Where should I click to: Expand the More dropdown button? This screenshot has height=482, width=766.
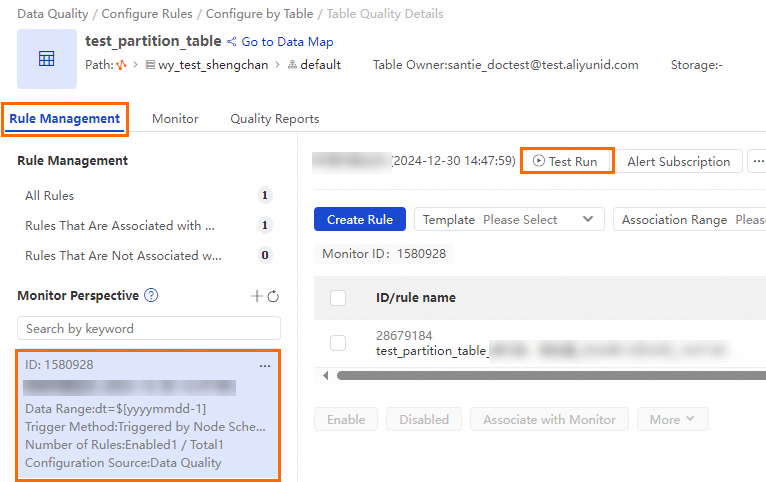coord(672,419)
